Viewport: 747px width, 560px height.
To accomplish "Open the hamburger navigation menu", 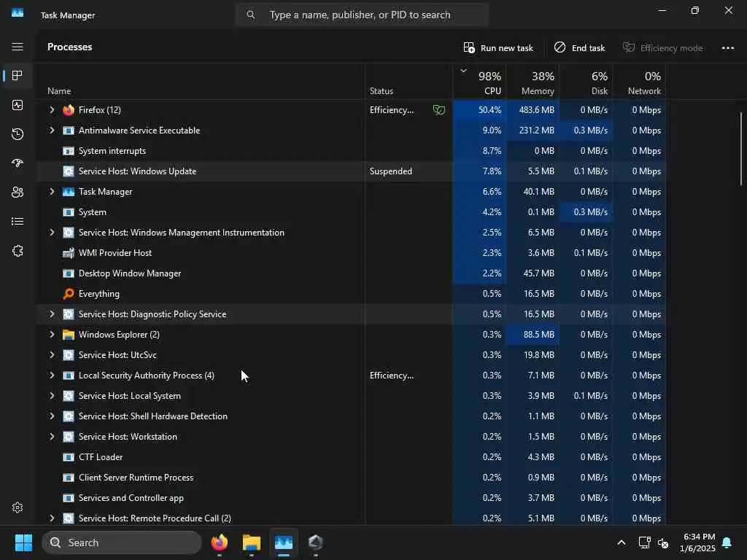I will click(x=18, y=47).
